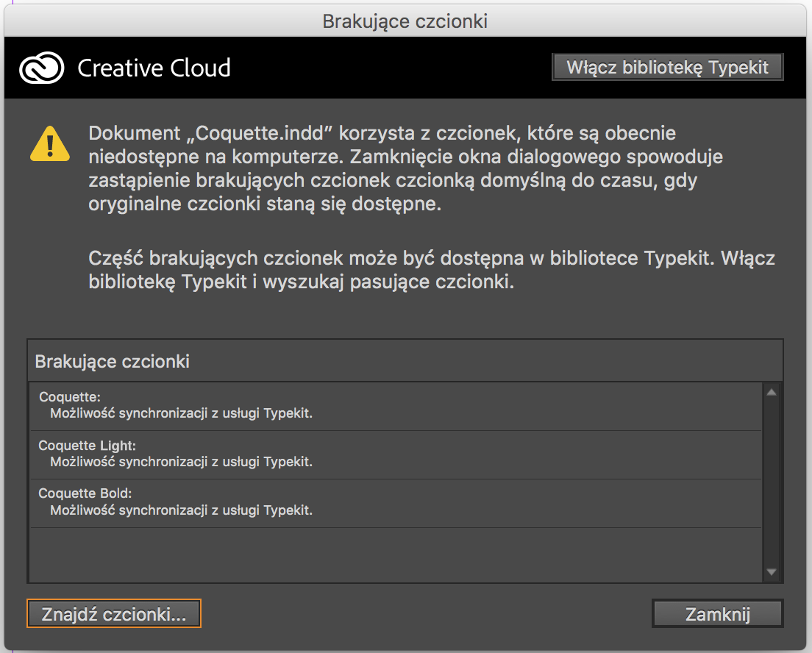The height and width of the screenshot is (653, 812).
Task: Click the Znajdź czcionki button
Action: (113, 613)
